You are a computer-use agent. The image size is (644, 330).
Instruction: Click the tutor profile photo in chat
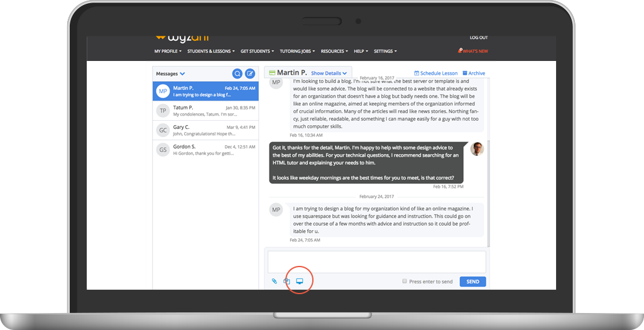tap(477, 149)
